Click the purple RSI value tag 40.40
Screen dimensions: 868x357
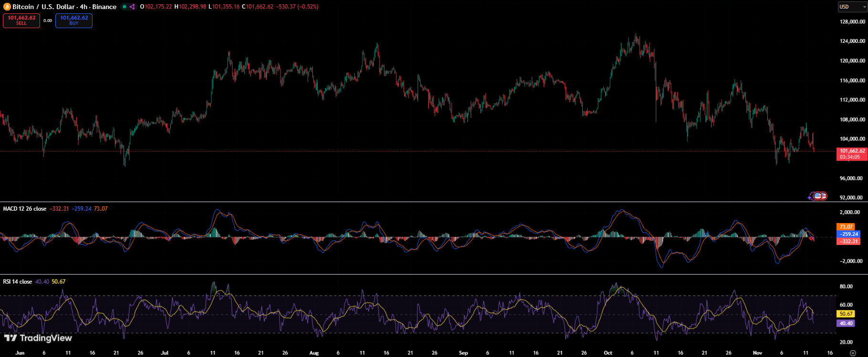tap(846, 323)
